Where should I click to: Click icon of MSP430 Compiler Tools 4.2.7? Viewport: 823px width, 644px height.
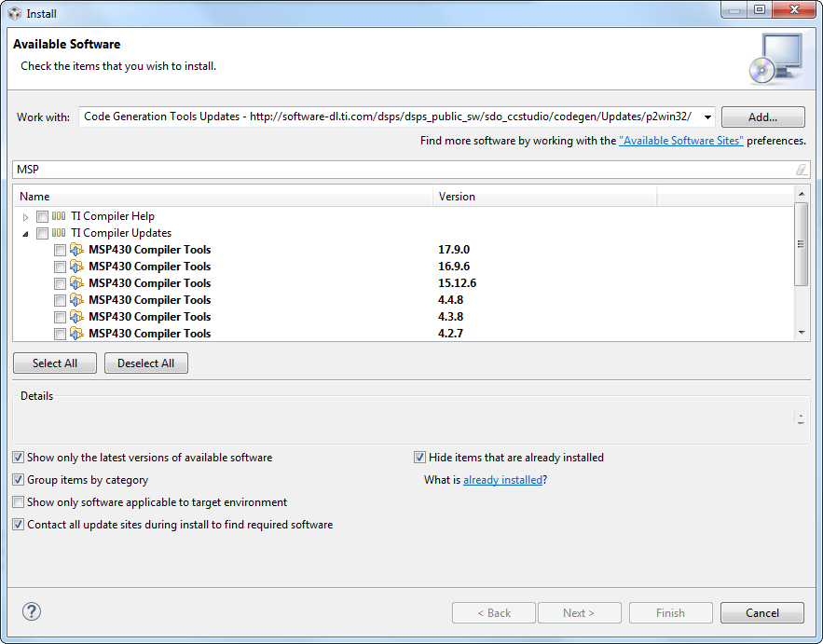point(76,334)
